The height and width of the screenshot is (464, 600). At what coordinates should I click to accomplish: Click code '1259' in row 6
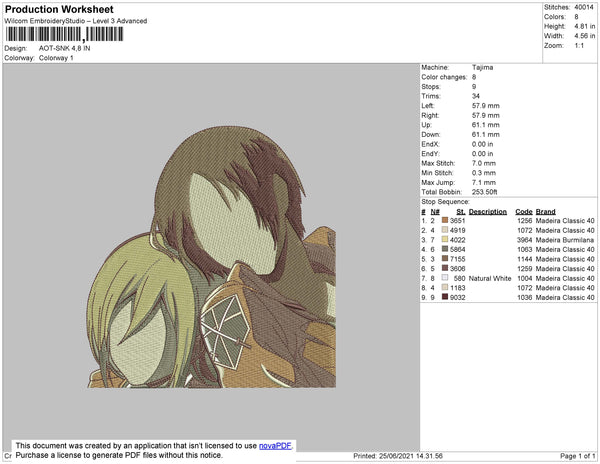coord(525,269)
